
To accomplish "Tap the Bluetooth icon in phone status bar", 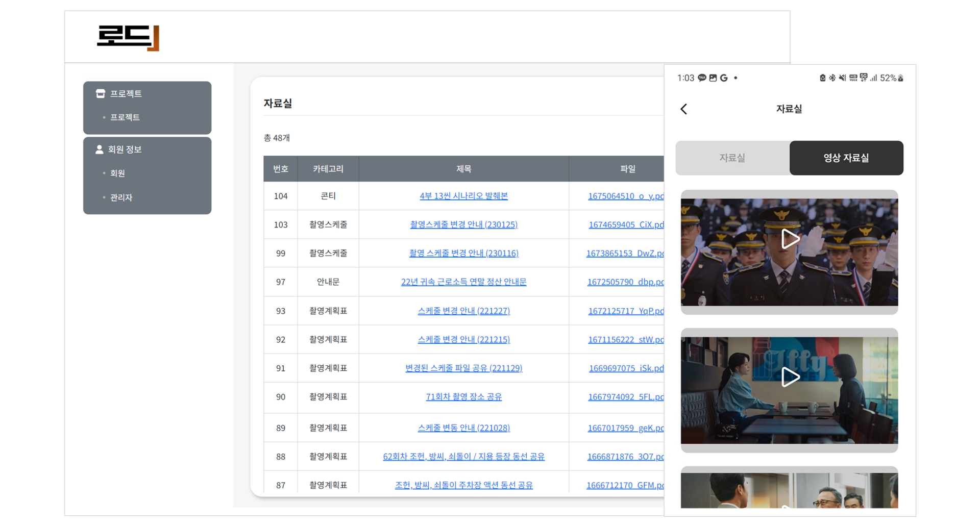I will [832, 78].
